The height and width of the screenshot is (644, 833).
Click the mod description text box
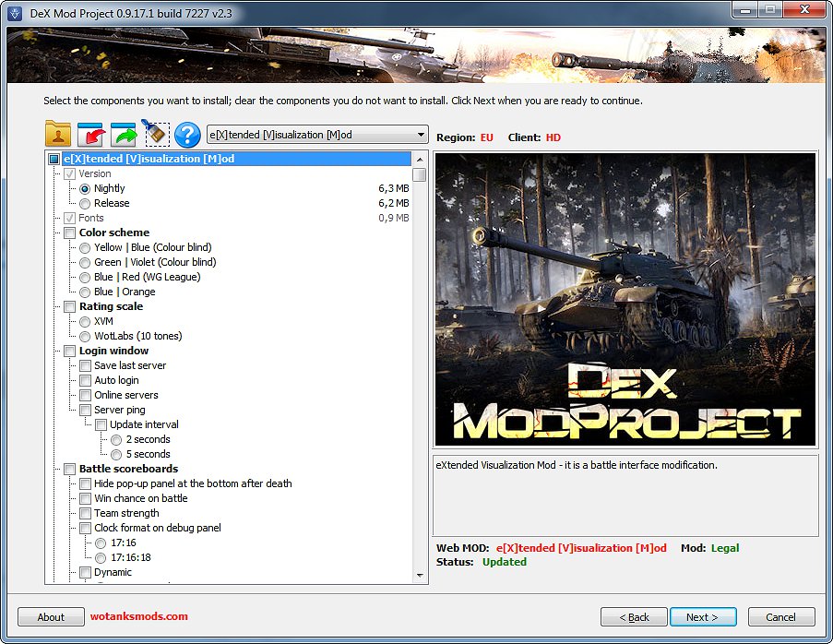pos(625,495)
